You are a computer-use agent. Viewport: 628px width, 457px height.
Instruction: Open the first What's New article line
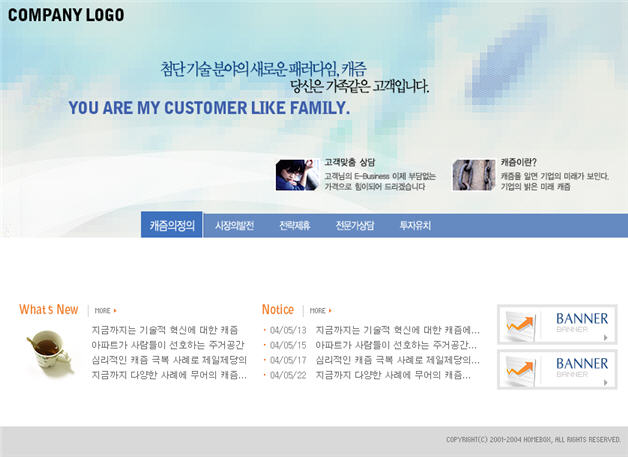[165, 330]
